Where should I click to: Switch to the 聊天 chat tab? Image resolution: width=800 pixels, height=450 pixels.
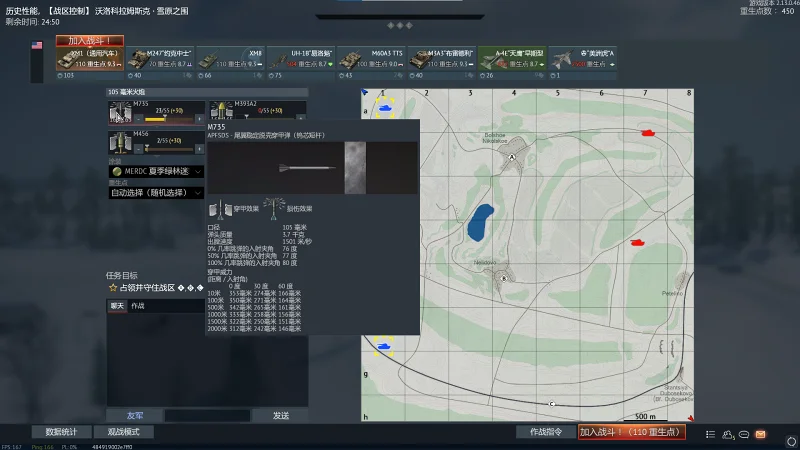pos(117,306)
